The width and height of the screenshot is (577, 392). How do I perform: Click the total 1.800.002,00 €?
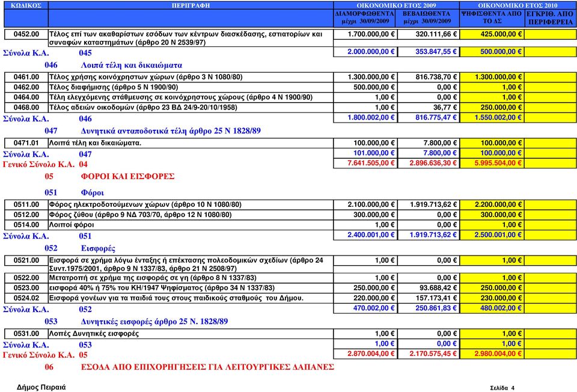pyautogui.click(x=365, y=117)
